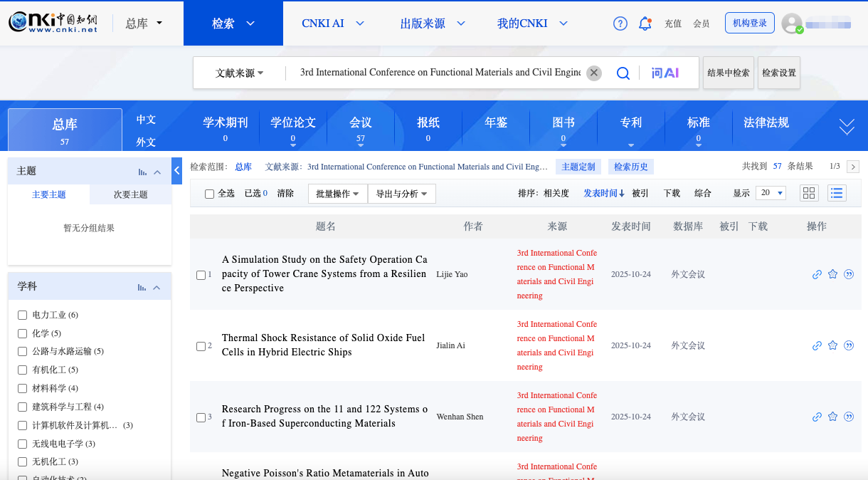Open the help question mark icon
The image size is (868, 480).
[x=620, y=24]
